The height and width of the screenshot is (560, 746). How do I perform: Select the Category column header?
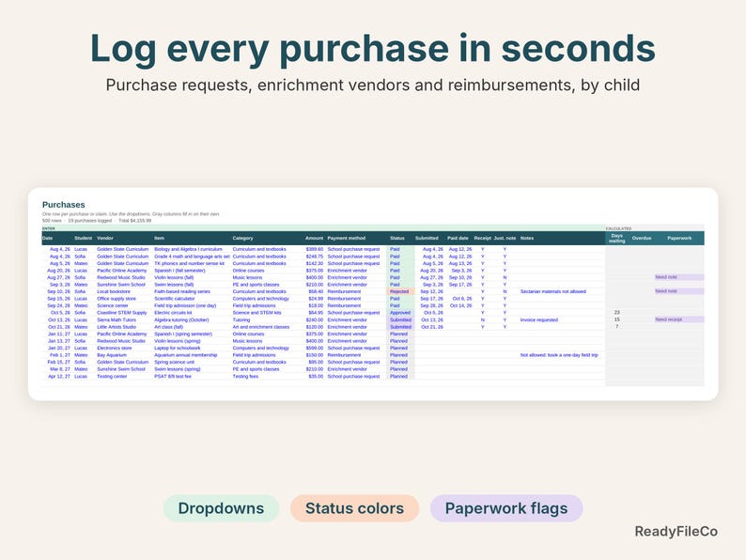[x=242, y=238]
